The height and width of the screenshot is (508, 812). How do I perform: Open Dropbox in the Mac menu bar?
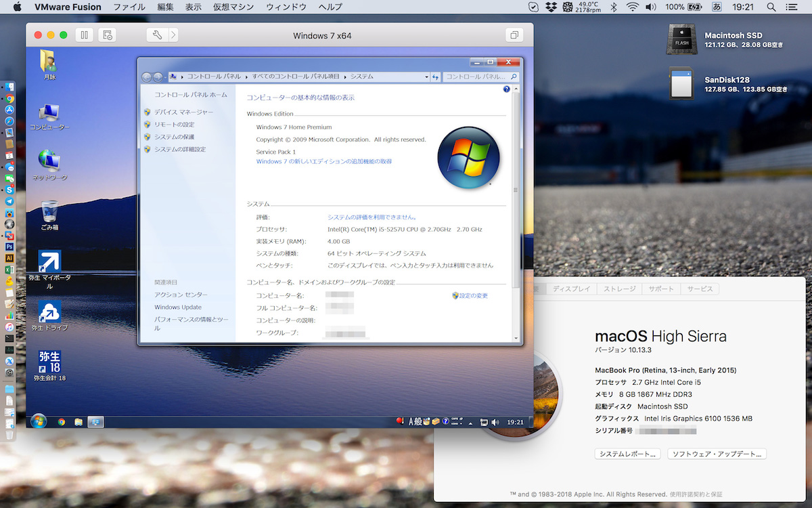551,7
